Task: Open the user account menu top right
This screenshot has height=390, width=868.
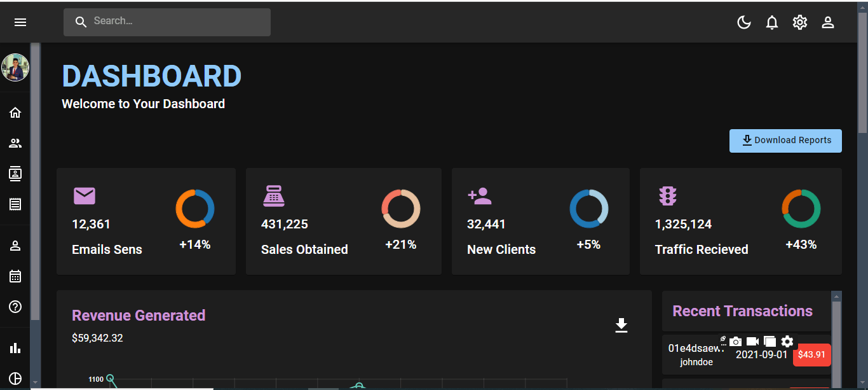Action: [x=828, y=22]
